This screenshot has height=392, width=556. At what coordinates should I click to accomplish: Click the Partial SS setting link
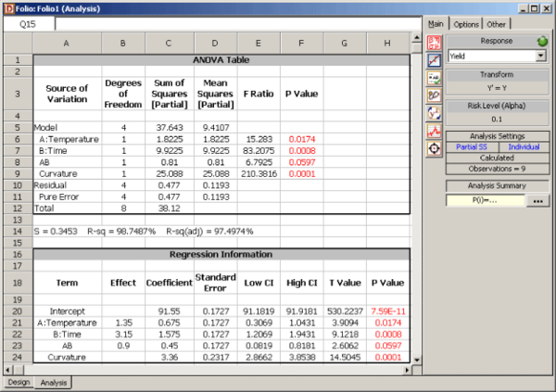[x=472, y=146]
